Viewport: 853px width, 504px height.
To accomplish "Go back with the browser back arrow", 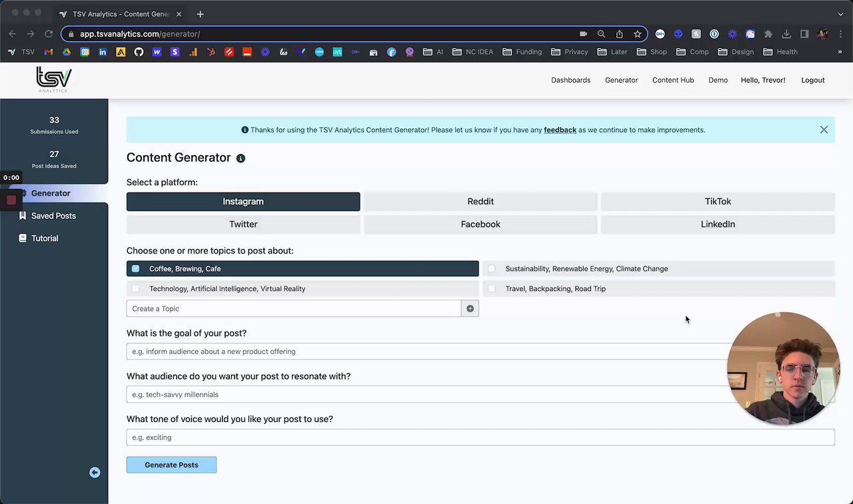I will coord(12,34).
